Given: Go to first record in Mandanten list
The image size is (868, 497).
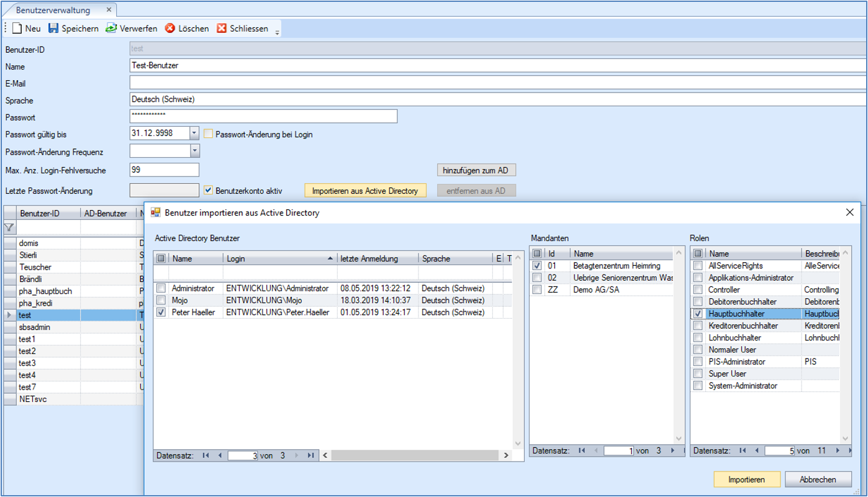Looking at the screenshot, I should (582, 450).
